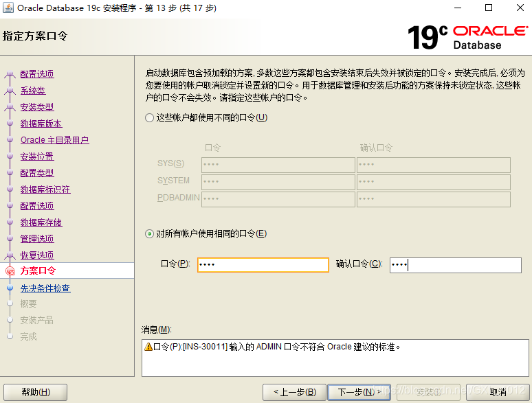
Task: Click the step marker beside 系统类
Action: [x=10, y=90]
